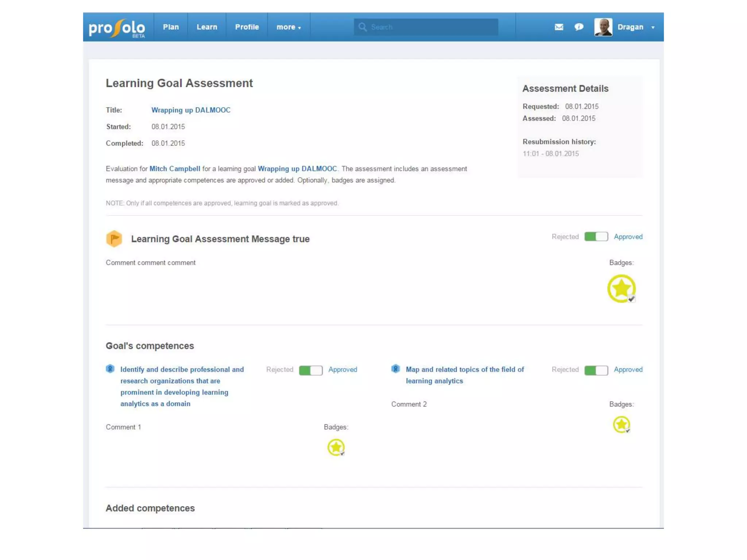Click the large star badge under Learning Goal Message

(x=622, y=289)
